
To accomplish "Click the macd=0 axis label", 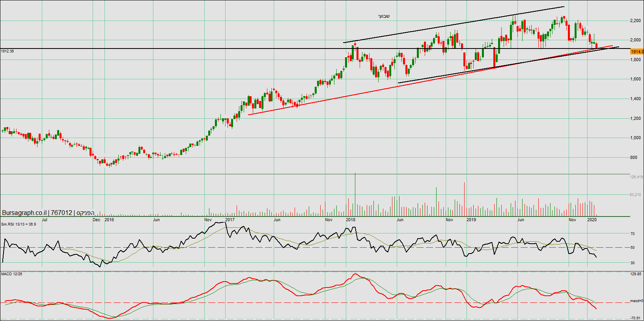I will tap(637, 301).
